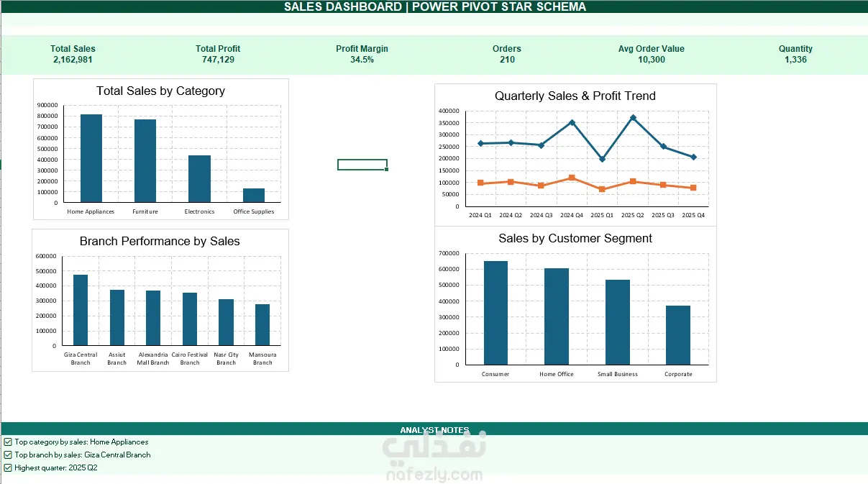
Task: Click the Home Office segment bar
Action: coord(557,316)
